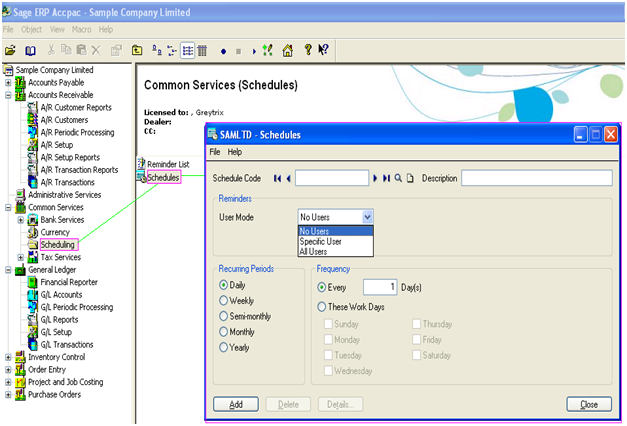Click the record macro dot icon
Screen dimensions: 627x426
pyautogui.click(x=224, y=51)
